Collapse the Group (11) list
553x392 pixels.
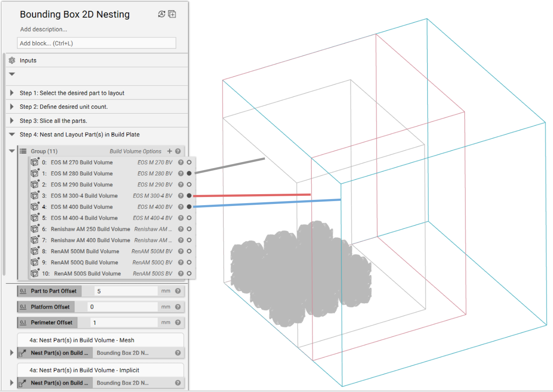[12, 151]
